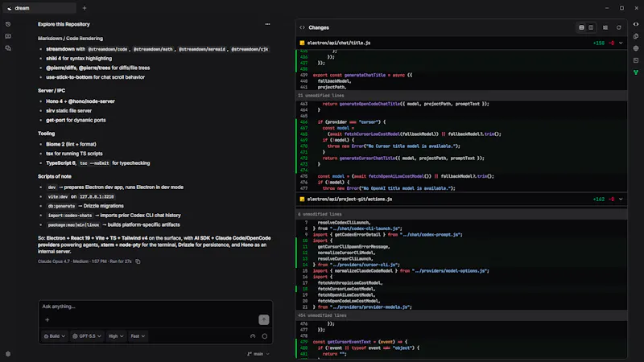Click the db:generate code tag
The height and width of the screenshot is (362, 644).
coord(62,206)
